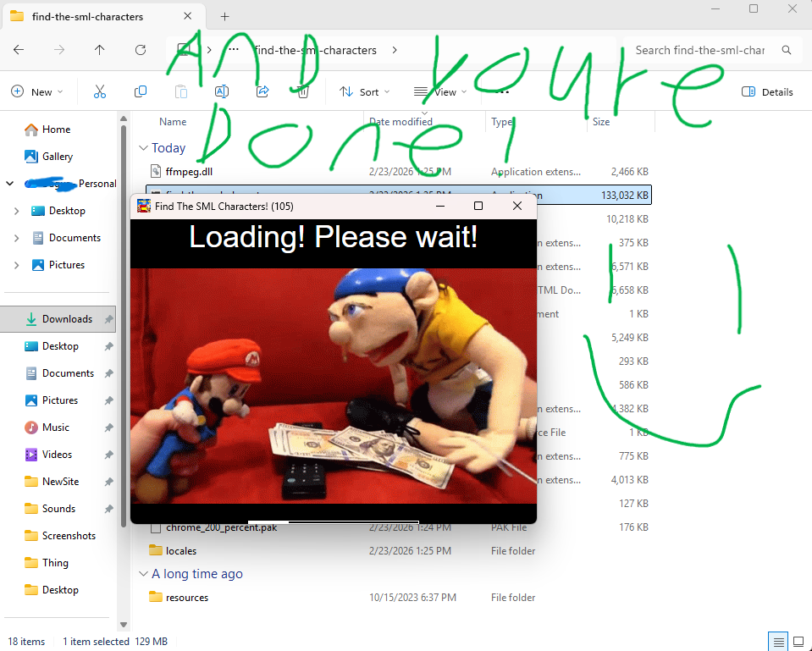
Task: Click the Copy icon in toolbar
Action: (141, 91)
